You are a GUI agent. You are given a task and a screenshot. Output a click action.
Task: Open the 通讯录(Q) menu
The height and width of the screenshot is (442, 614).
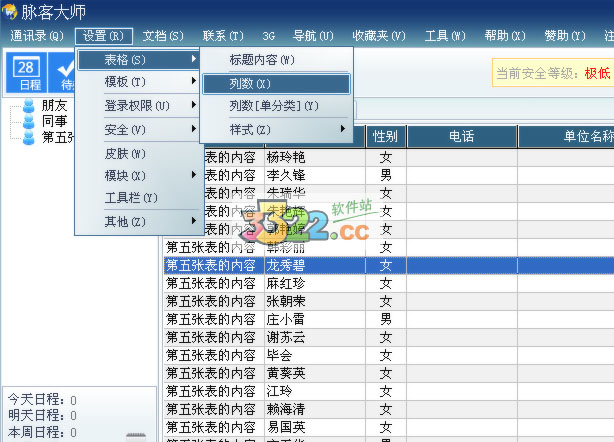click(x=36, y=36)
